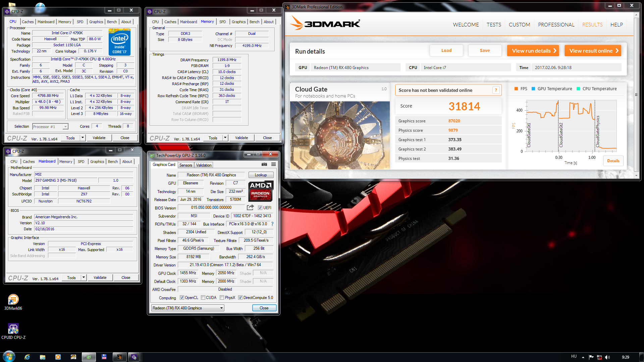Toggle the UEFI checkbox in GPU-Z

260,208
